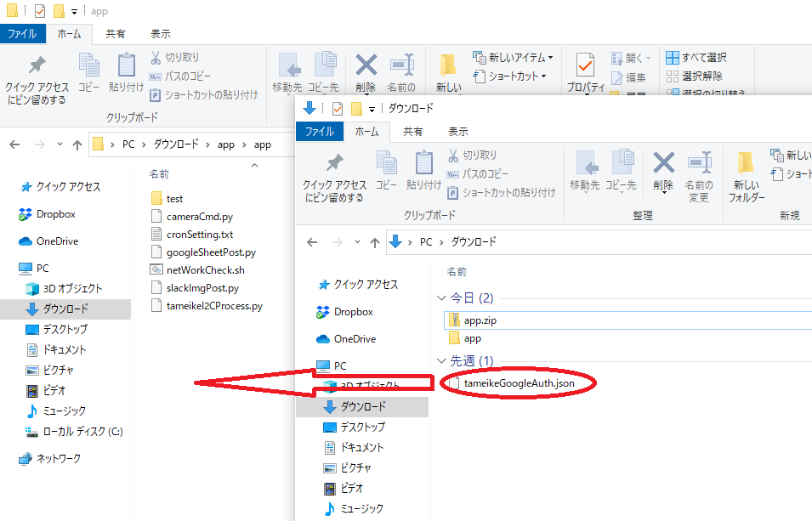Click the Rename (名前の変更) icon in front window
The width and height of the screenshot is (812, 521).
(x=698, y=163)
